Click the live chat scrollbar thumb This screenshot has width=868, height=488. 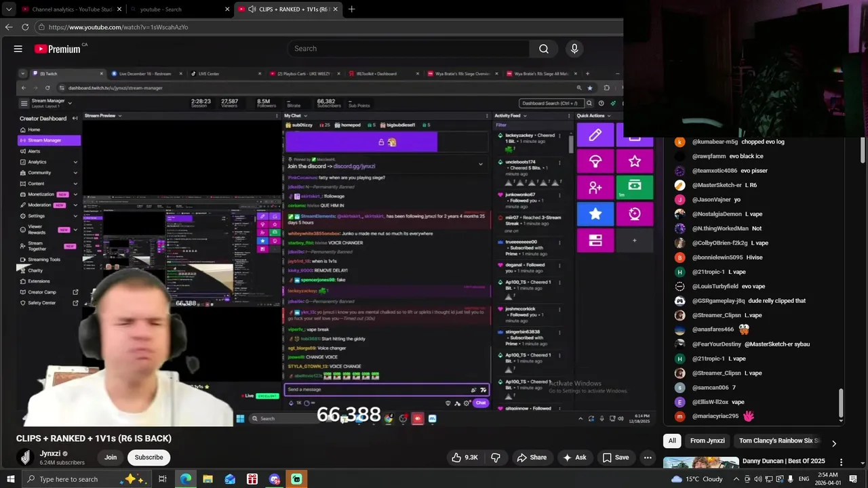tap(841, 403)
